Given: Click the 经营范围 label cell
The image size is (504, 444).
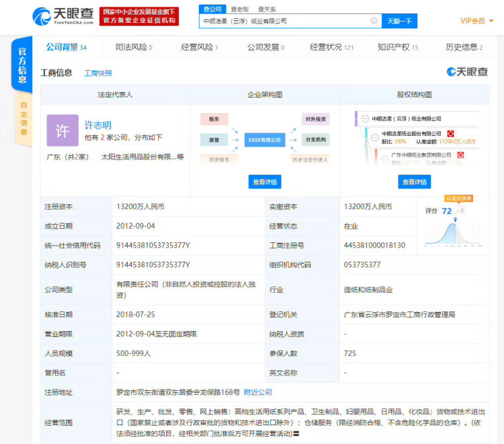Looking at the screenshot, I should coord(77,422).
